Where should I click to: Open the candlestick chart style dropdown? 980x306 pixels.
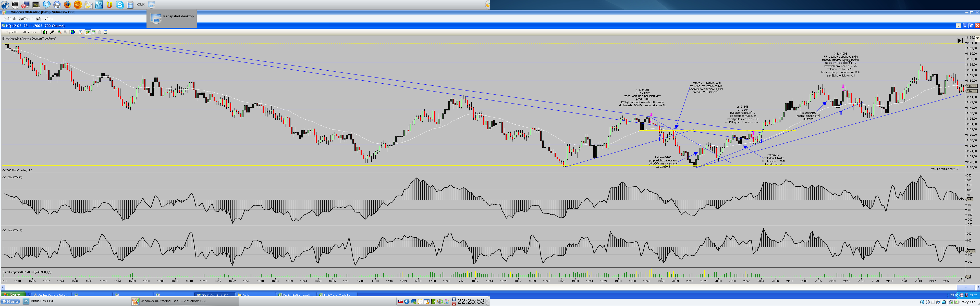45,32
